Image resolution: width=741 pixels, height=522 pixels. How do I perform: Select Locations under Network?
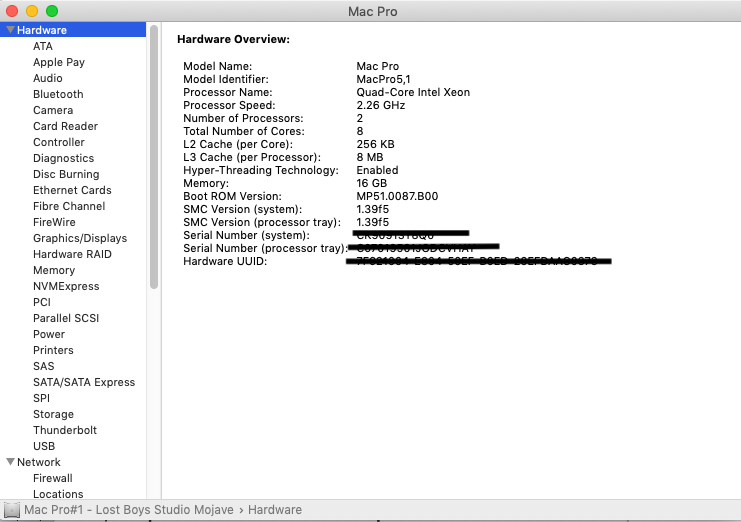tap(58, 494)
